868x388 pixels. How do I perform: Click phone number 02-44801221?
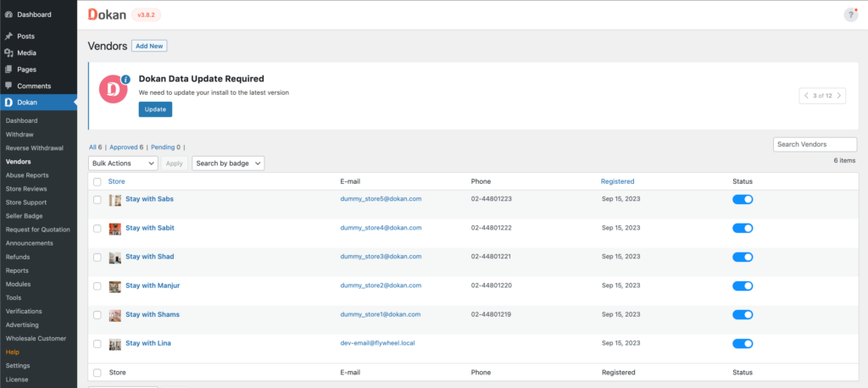492,257
